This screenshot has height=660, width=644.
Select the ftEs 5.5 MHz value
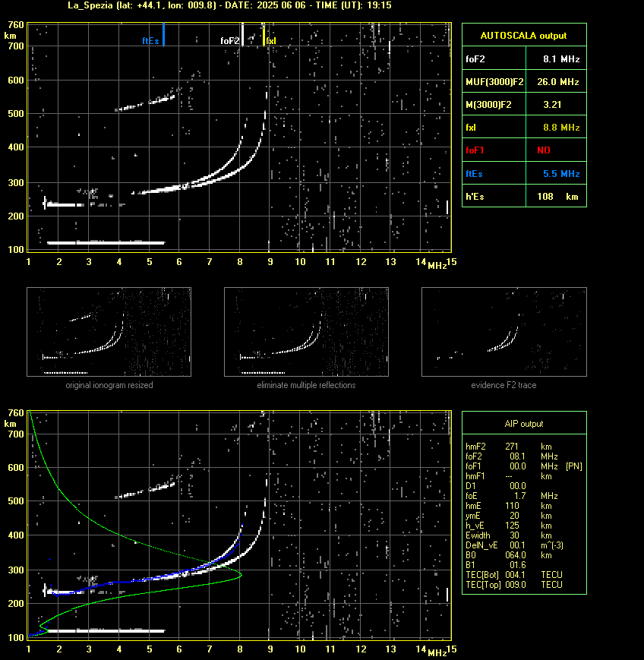(x=561, y=173)
